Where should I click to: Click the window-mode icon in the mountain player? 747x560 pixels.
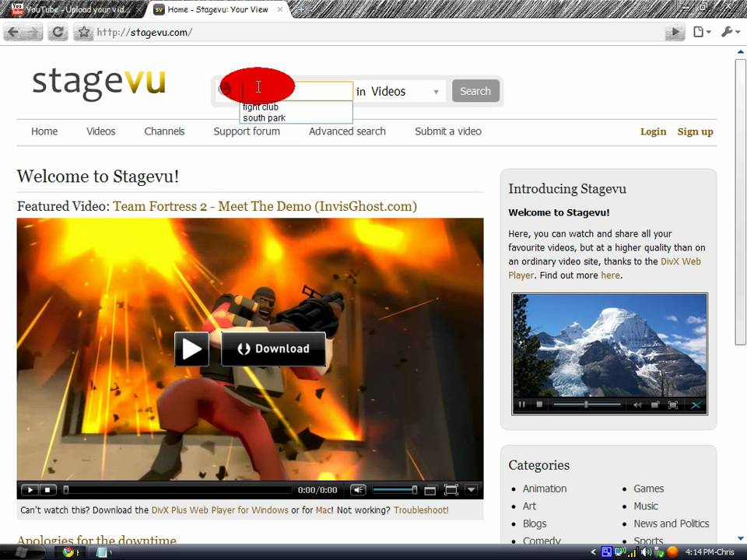[x=655, y=404]
